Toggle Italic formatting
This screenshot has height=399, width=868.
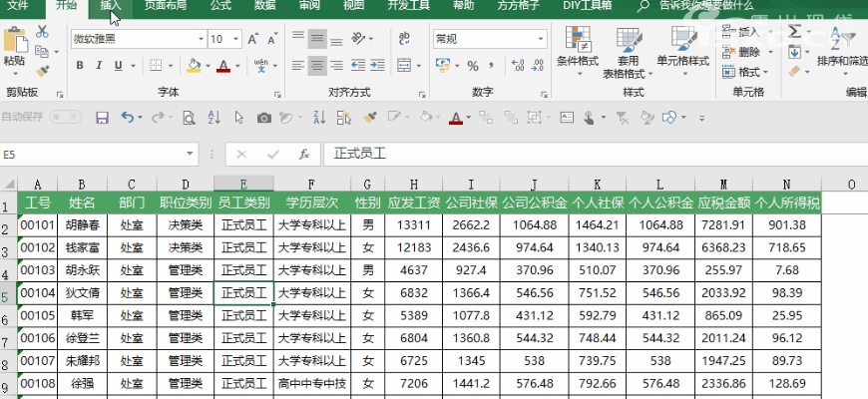pos(100,66)
